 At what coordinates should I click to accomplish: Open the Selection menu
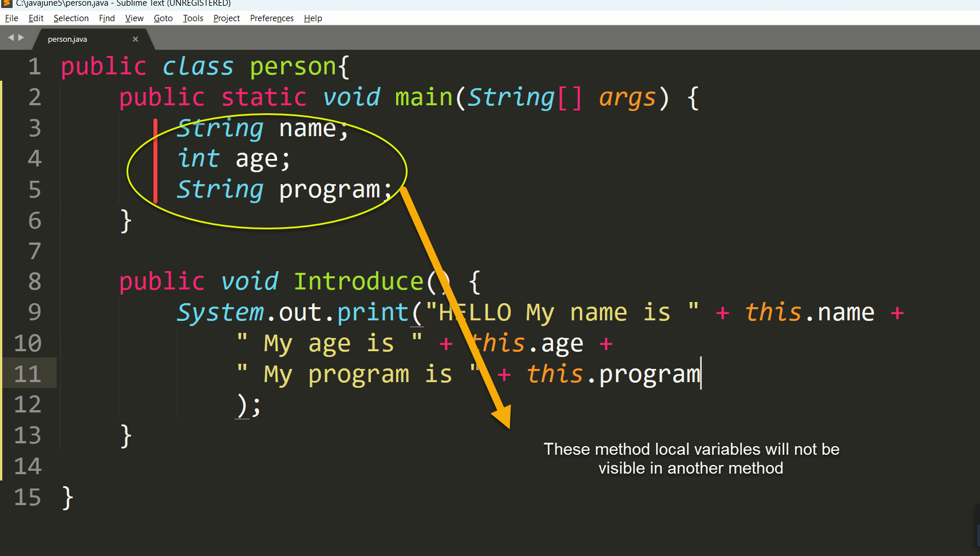pyautogui.click(x=71, y=18)
